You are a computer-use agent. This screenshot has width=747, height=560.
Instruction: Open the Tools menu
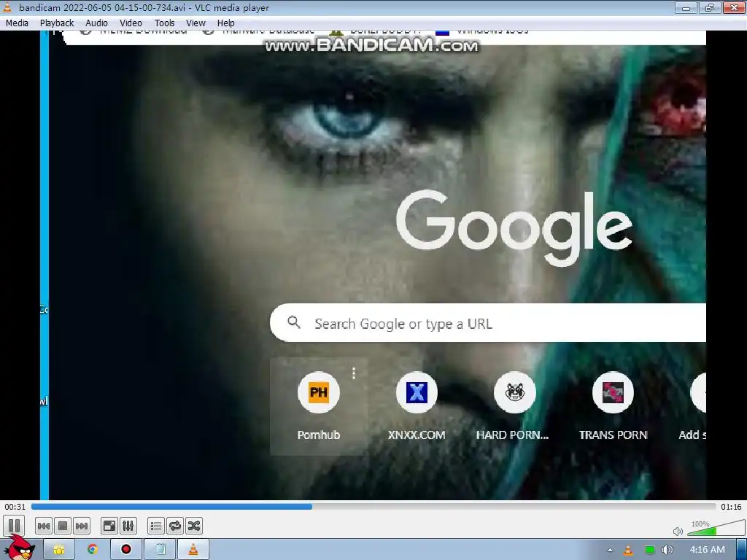(164, 23)
